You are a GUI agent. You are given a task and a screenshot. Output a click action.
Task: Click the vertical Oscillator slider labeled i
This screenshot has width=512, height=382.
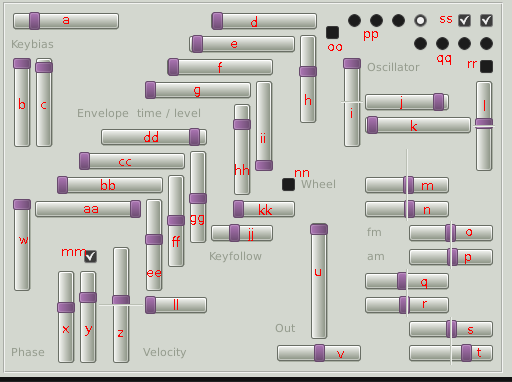click(x=352, y=103)
